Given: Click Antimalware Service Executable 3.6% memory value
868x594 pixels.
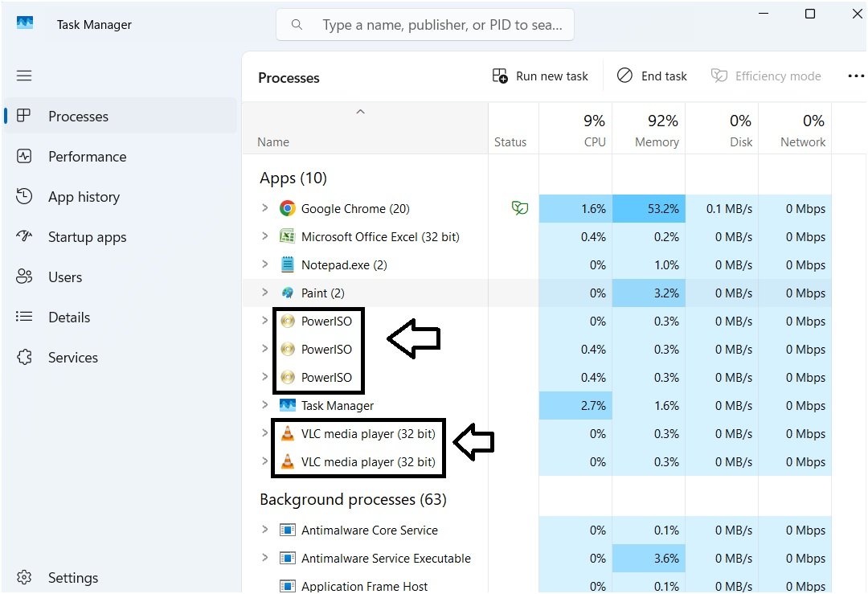Looking at the screenshot, I should [x=666, y=558].
